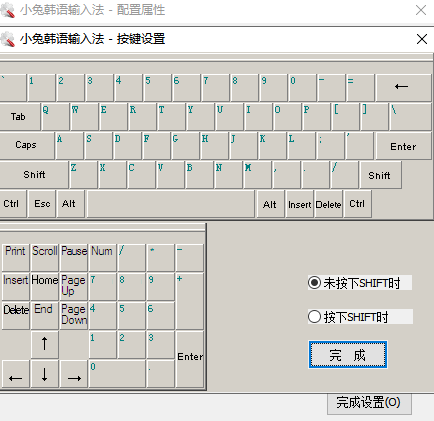Click the numpad 9 key
The height and width of the screenshot is (421, 434).
[x=161, y=286]
